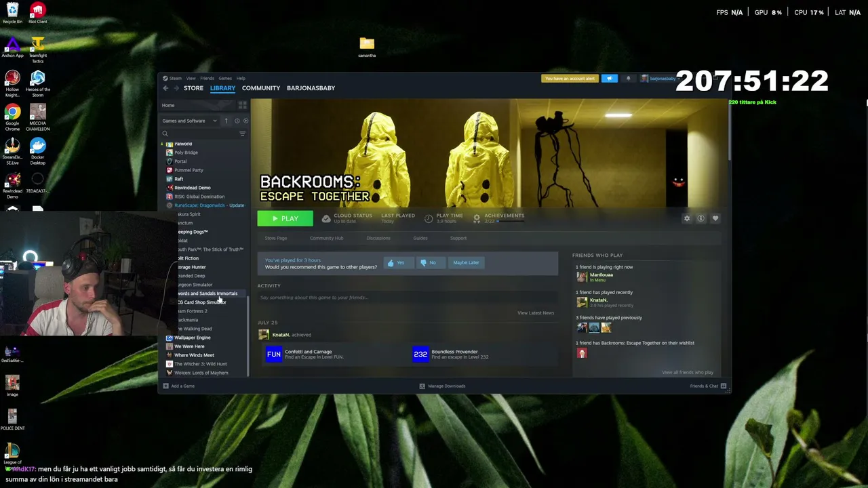
Task: Click the Confetti and Carnage achievement thumbnail
Action: pyautogui.click(x=273, y=354)
